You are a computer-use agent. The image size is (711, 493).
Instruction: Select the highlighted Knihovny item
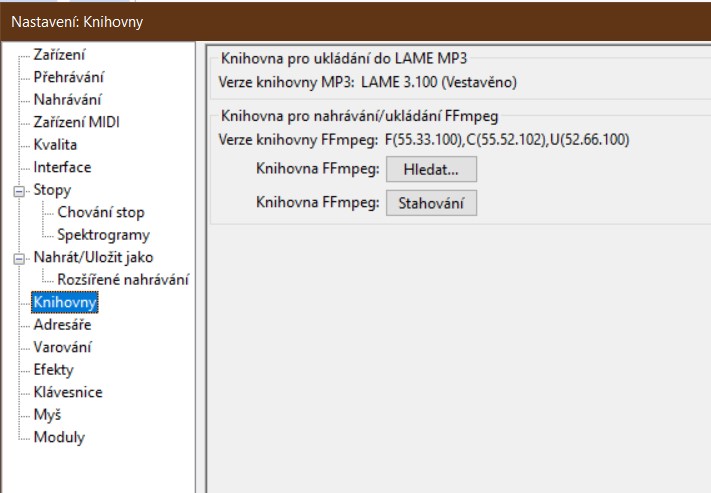(66, 302)
